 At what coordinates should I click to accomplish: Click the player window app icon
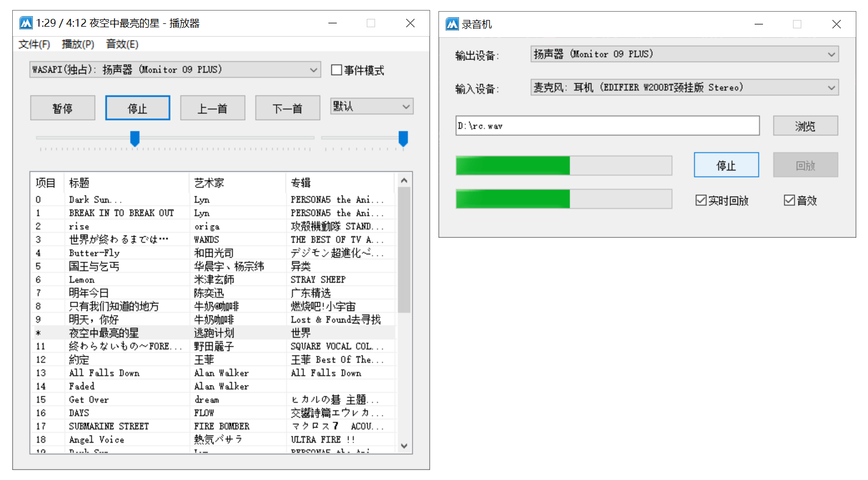26,23
